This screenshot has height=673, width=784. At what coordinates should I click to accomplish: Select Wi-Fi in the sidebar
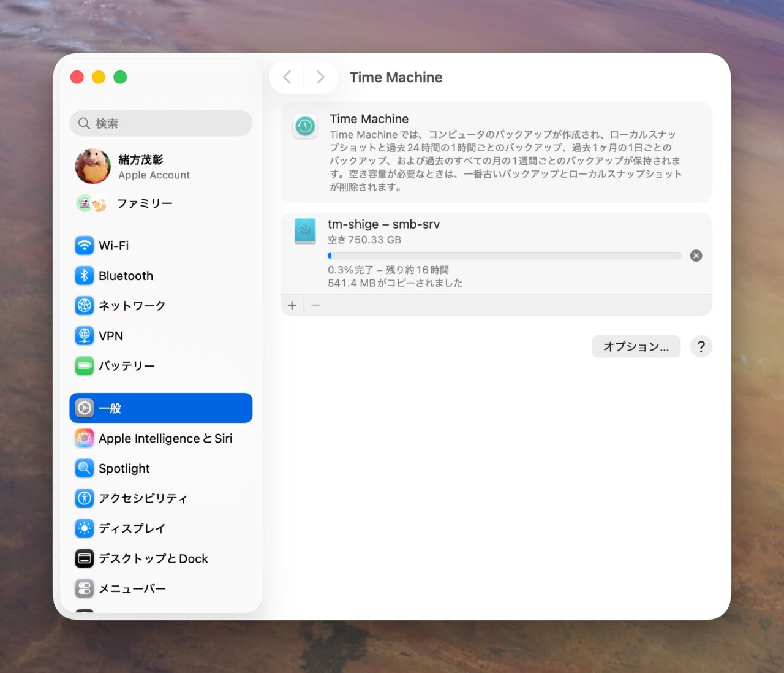point(161,246)
